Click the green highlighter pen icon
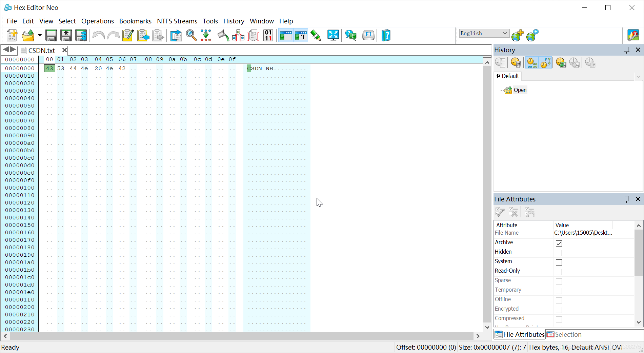This screenshot has width=644, height=353. tap(316, 35)
